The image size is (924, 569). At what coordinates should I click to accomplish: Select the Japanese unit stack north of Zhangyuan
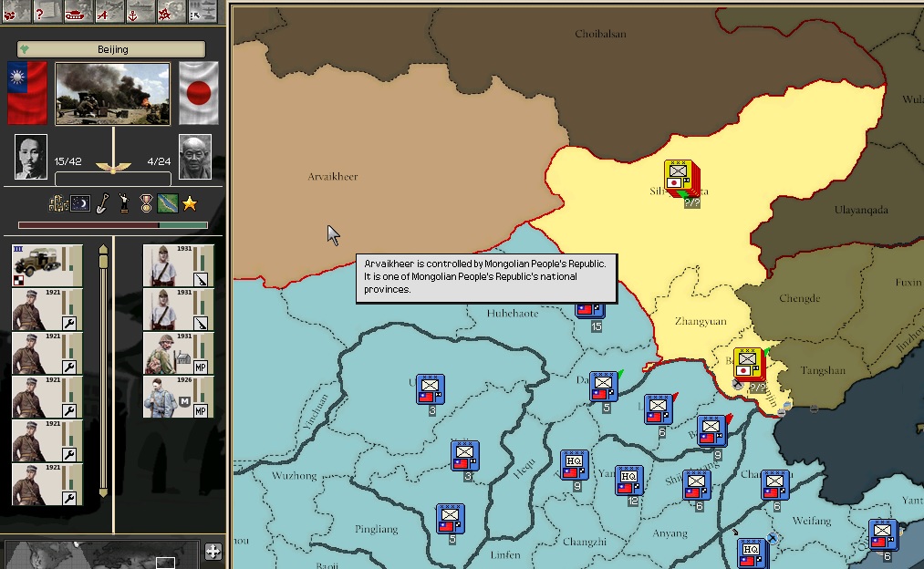pyautogui.click(x=680, y=178)
